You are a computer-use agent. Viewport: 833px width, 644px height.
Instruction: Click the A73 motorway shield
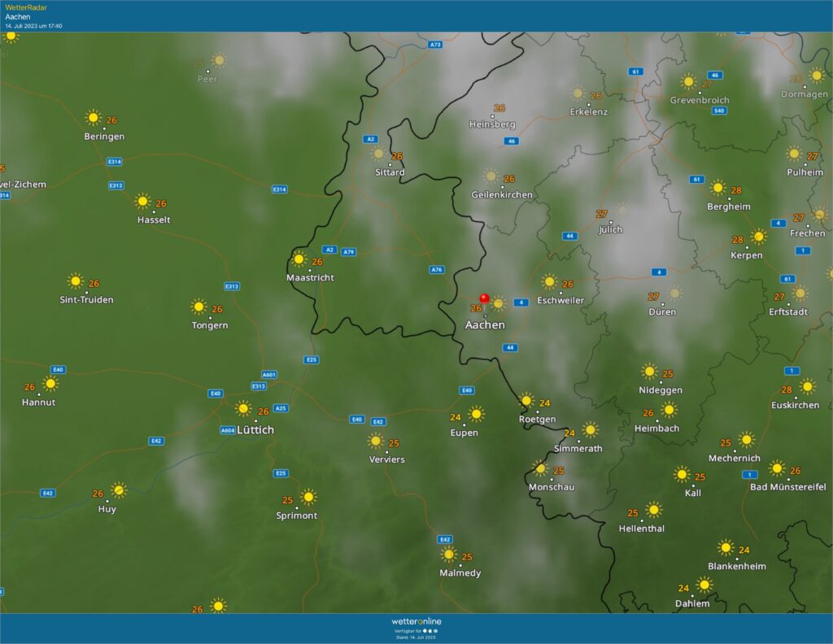point(435,45)
